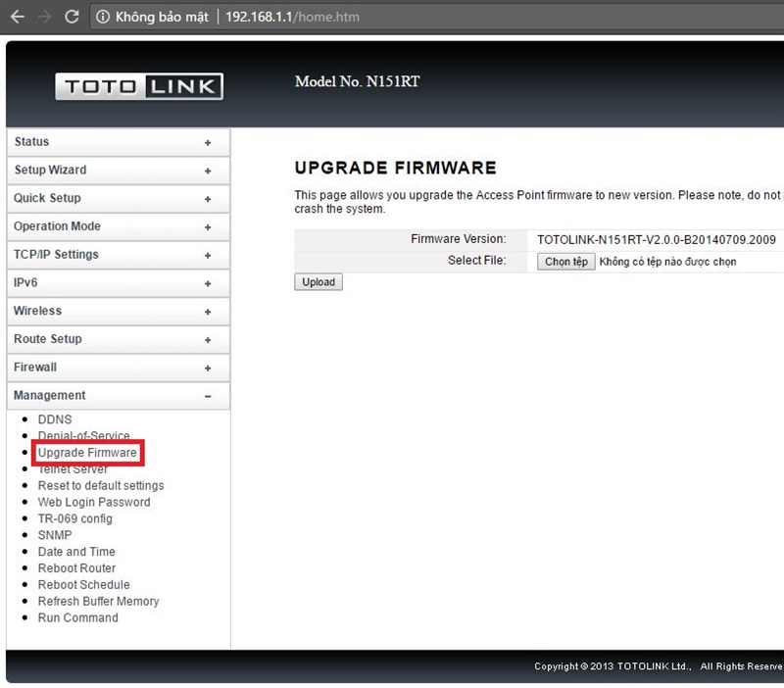Viewport: 784px width, 688px height.
Task: Click the TOTOLINK logo
Action: (139, 86)
